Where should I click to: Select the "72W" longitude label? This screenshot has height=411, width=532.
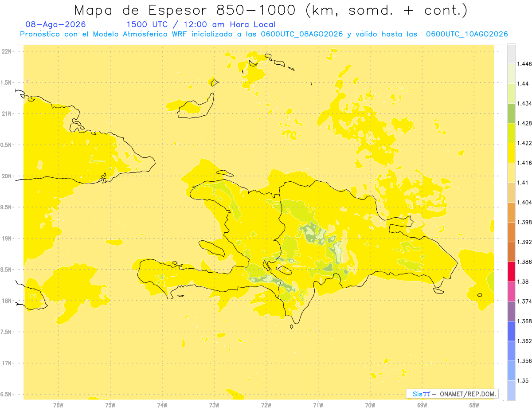tap(266, 405)
